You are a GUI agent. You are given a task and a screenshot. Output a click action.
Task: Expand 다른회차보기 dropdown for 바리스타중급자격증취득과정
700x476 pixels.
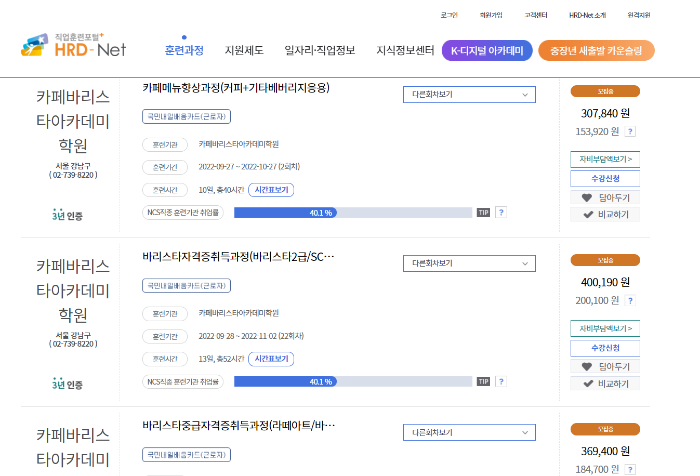[469, 432]
